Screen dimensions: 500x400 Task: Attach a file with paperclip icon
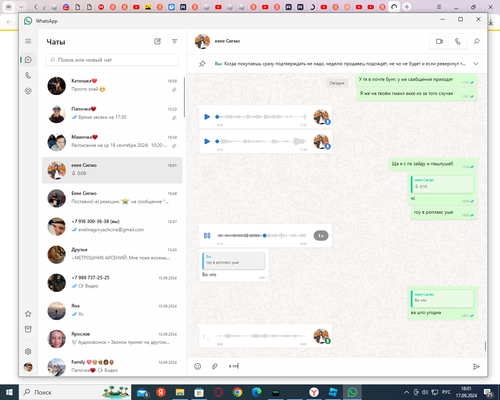click(x=215, y=366)
